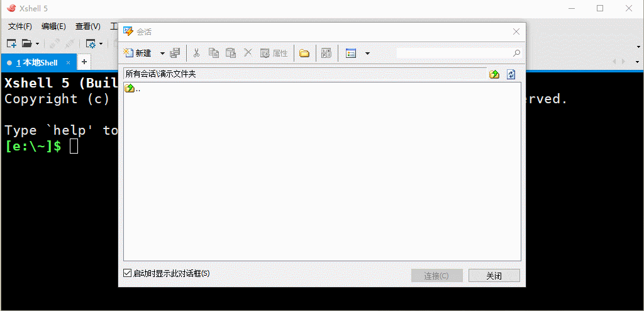Expand the dropdown arrow beside 新建

pos(162,54)
